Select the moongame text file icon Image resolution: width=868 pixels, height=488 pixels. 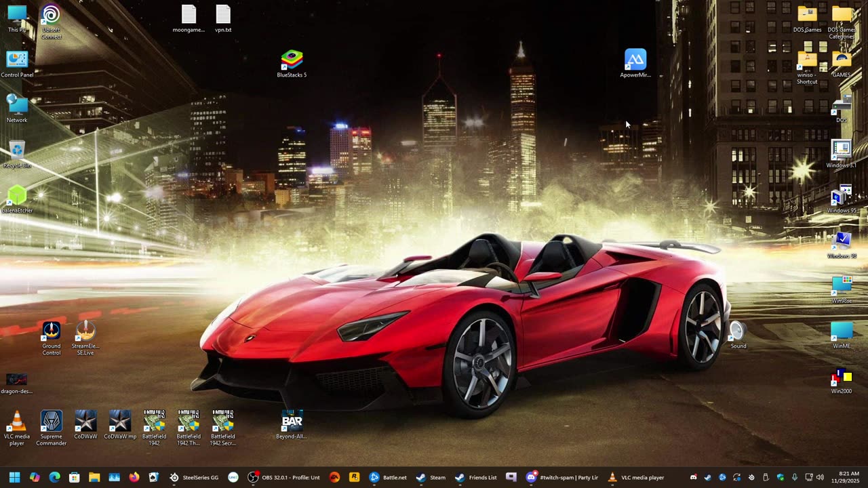click(189, 19)
